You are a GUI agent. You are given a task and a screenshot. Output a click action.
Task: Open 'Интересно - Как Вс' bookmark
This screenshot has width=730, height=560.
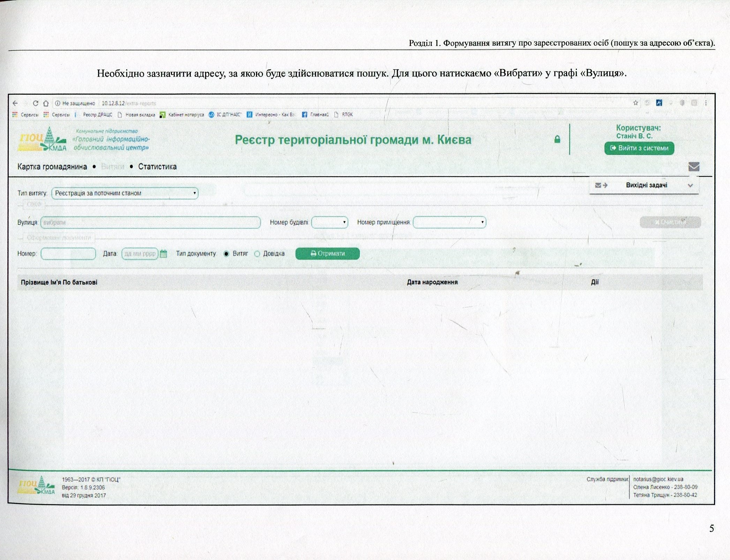[x=271, y=114]
